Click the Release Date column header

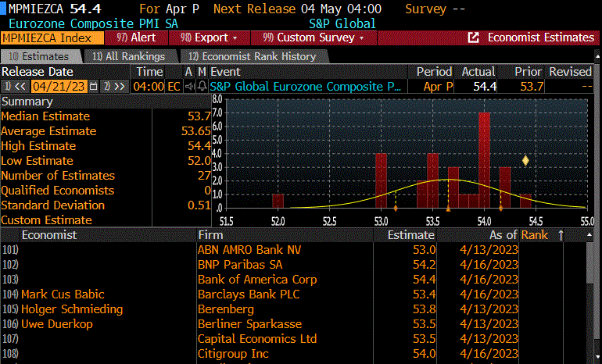point(38,72)
